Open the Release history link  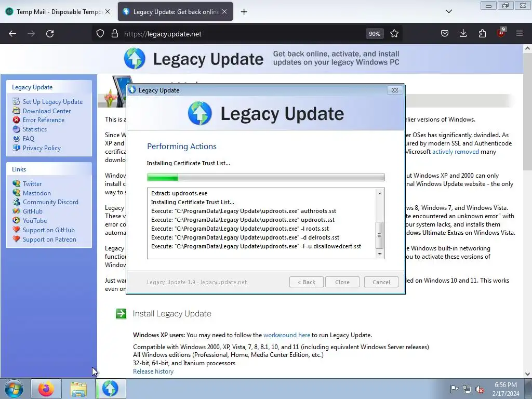point(153,371)
